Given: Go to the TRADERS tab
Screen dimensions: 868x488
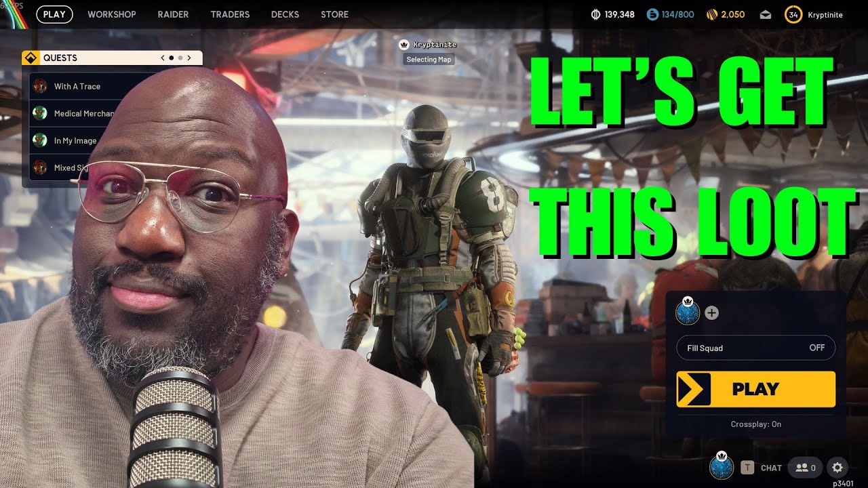Looking at the screenshot, I should tap(230, 14).
